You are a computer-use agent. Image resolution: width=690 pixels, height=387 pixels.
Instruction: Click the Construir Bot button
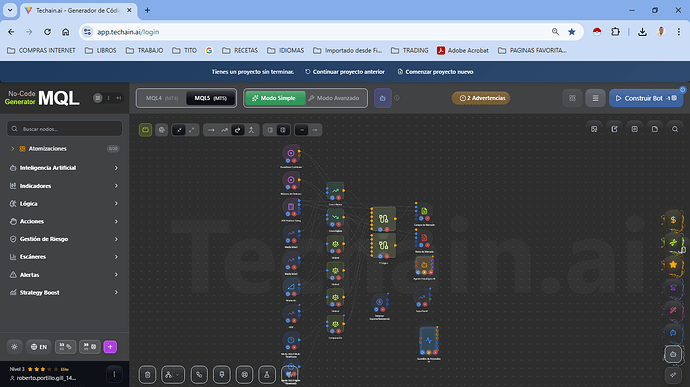coord(646,98)
